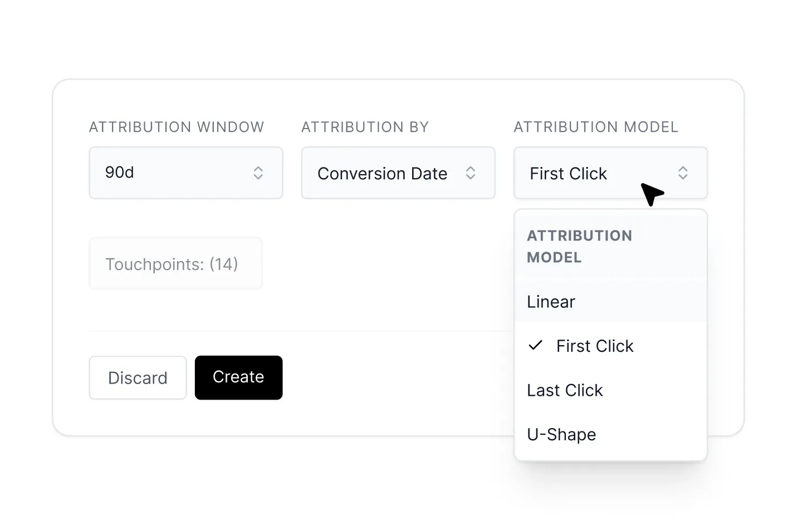Click the Touchpoints (14) field

pos(175,263)
